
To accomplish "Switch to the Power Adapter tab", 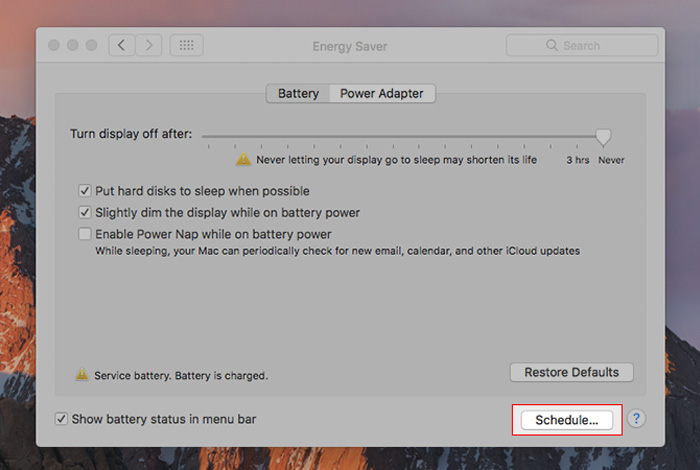I will [382, 93].
